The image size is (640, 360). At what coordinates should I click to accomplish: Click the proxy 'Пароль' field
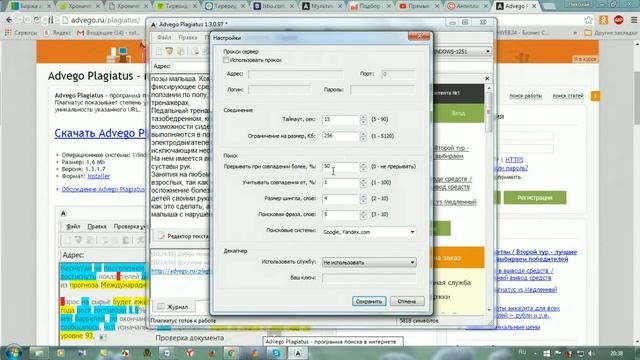(x=382, y=89)
